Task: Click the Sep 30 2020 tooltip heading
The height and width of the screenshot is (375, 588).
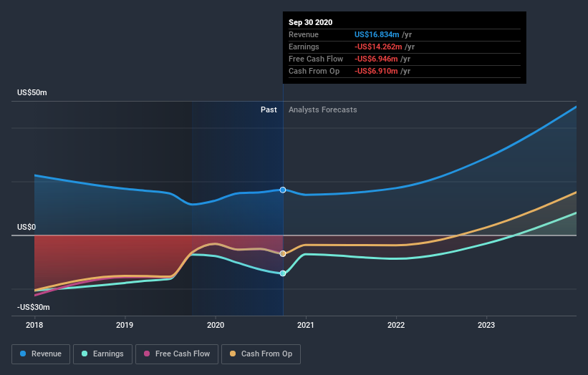Action: [x=311, y=22]
